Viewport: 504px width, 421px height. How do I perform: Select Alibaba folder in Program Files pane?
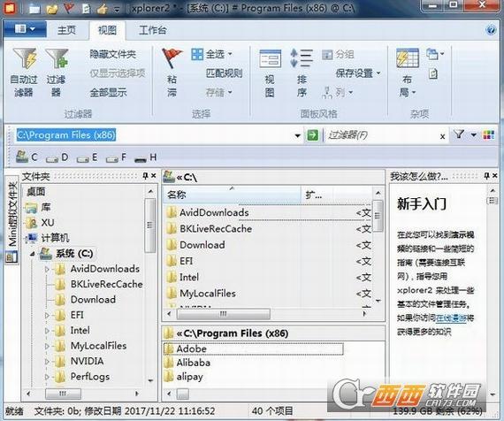point(193,363)
